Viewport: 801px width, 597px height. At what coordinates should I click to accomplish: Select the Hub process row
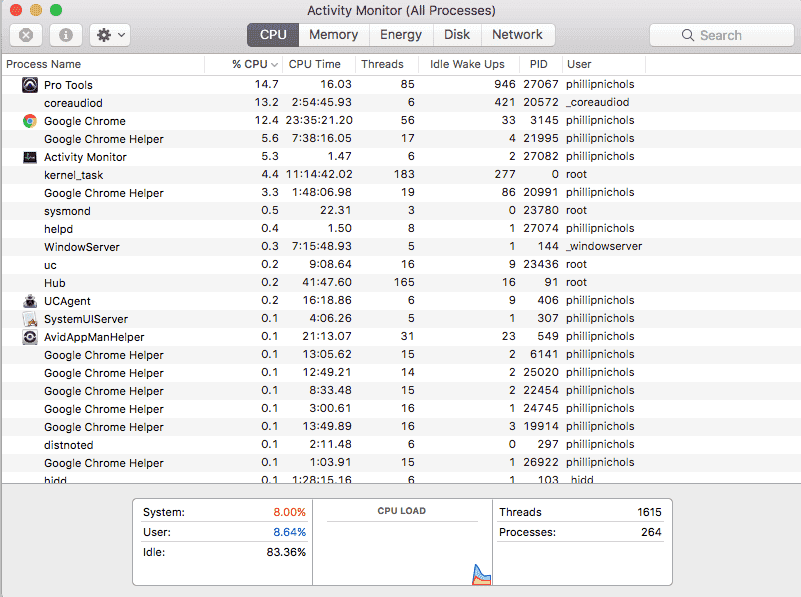click(402, 283)
